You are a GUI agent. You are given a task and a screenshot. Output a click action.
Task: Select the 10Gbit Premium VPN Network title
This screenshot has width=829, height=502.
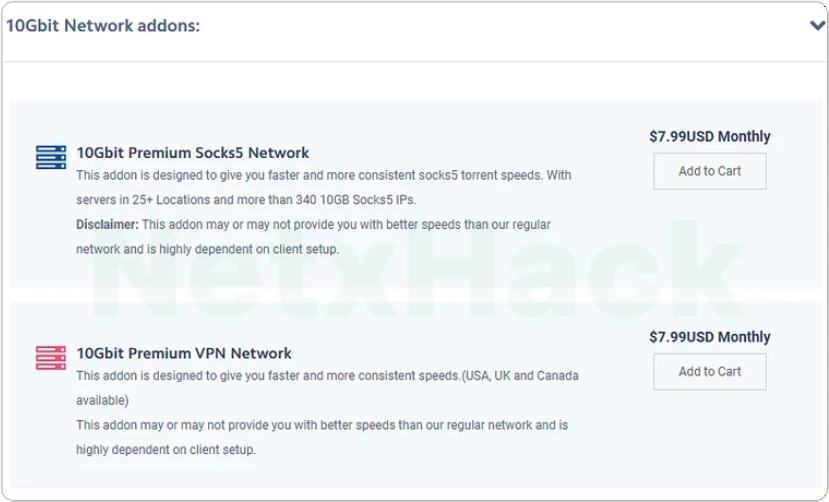pyautogui.click(x=184, y=353)
